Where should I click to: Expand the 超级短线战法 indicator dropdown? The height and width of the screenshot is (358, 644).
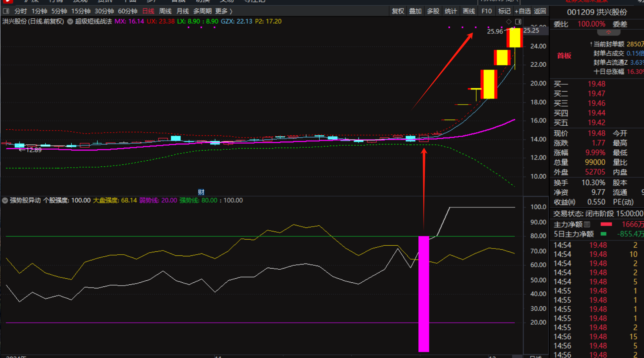point(70,22)
